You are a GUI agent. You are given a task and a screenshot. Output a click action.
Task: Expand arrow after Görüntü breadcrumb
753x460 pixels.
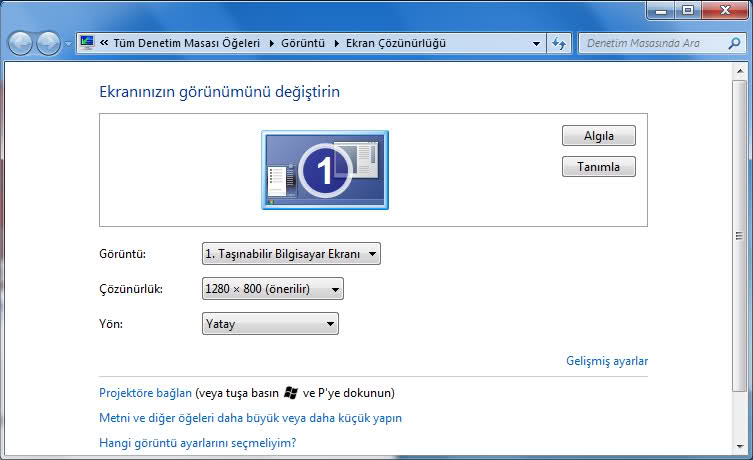click(336, 44)
